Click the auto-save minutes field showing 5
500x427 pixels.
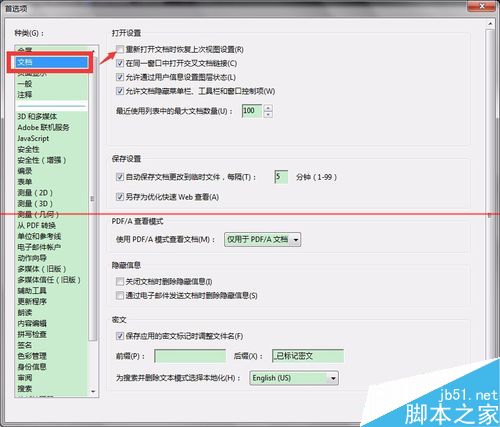click(x=281, y=177)
